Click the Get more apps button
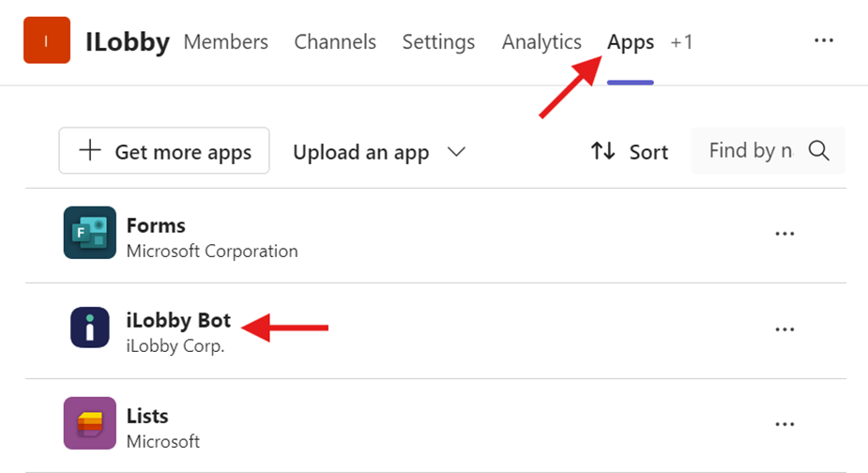Screen dimensions: 868x473 164,151
